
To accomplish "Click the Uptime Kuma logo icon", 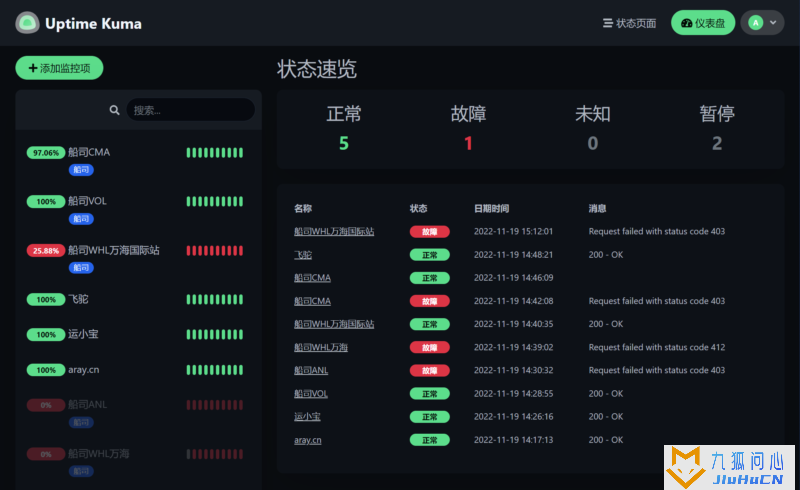I will click(27, 23).
